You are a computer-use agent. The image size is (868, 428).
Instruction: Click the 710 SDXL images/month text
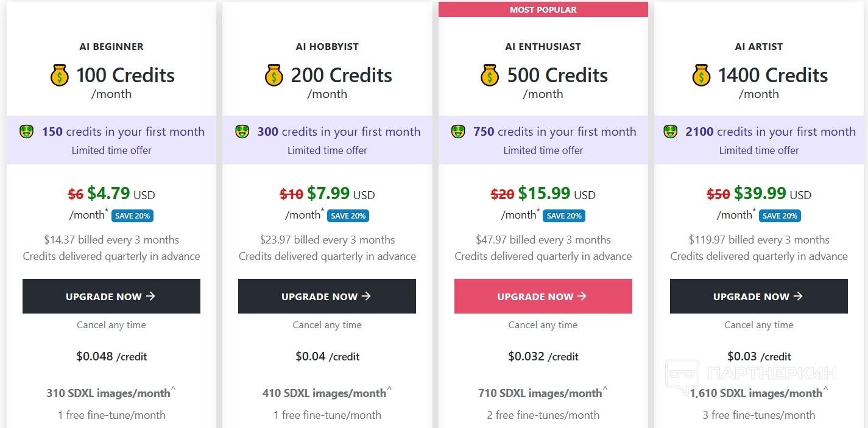tap(540, 393)
